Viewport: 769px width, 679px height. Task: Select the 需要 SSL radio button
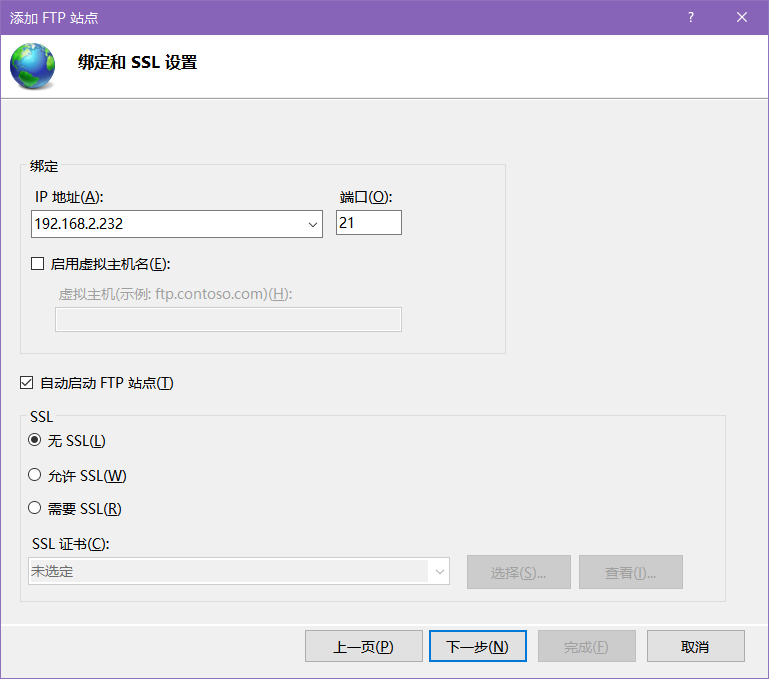[34, 507]
